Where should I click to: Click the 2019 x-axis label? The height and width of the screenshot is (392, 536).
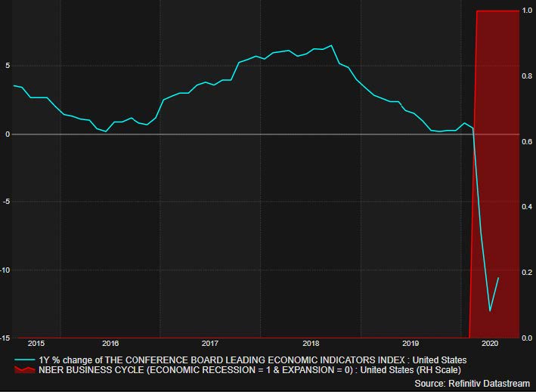coord(411,344)
